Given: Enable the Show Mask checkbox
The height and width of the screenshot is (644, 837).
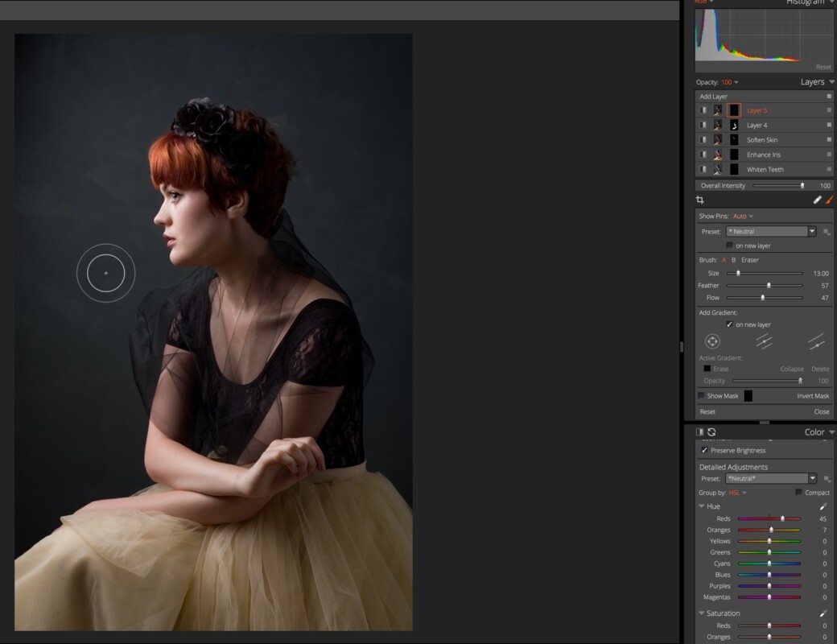Looking at the screenshot, I should pos(701,396).
